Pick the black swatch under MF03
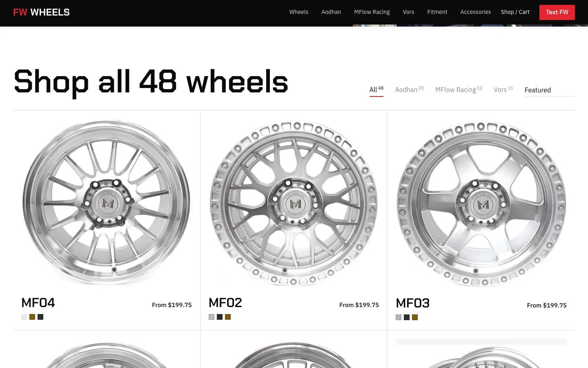Viewport: 588px width, 368px height. coord(407,317)
